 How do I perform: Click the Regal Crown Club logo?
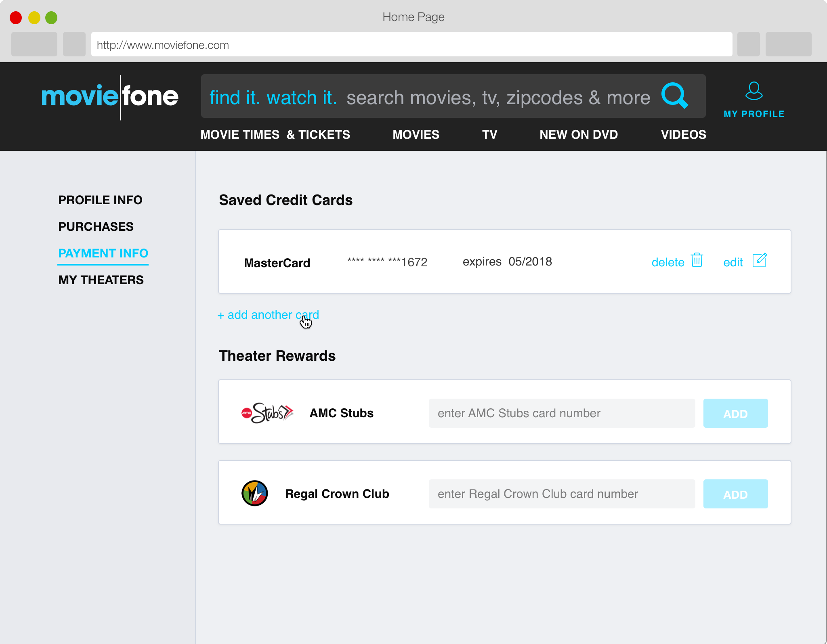(254, 493)
